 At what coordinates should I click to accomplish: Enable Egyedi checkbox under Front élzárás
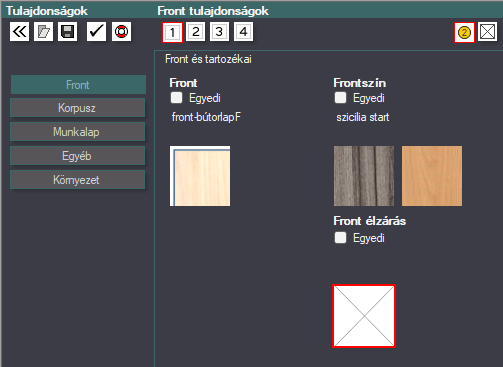tap(340, 238)
